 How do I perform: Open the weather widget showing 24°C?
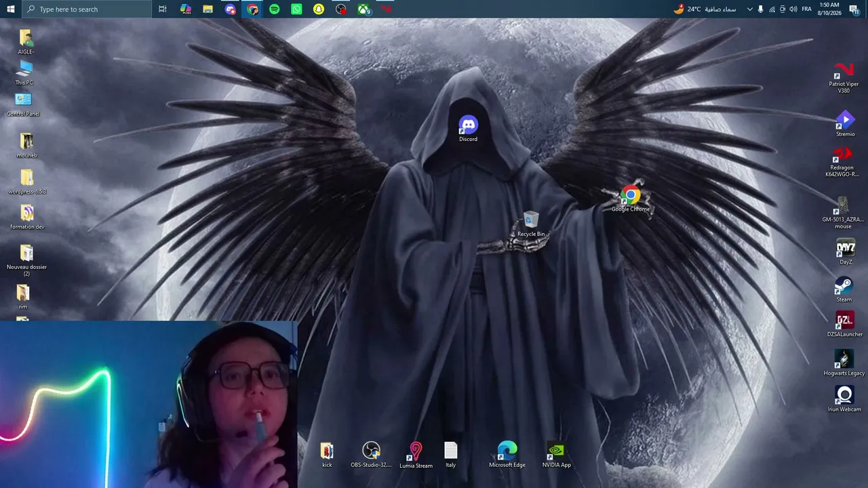705,9
